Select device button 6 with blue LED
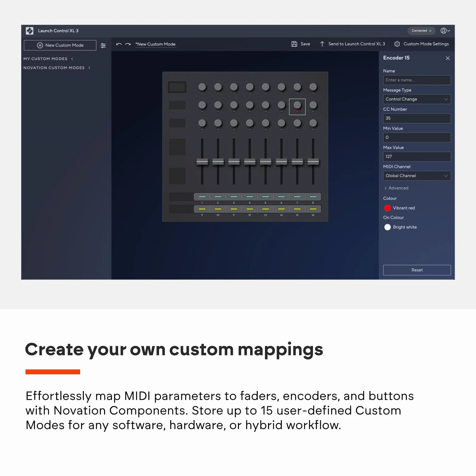Screen dimensions: 476x476 (281, 197)
